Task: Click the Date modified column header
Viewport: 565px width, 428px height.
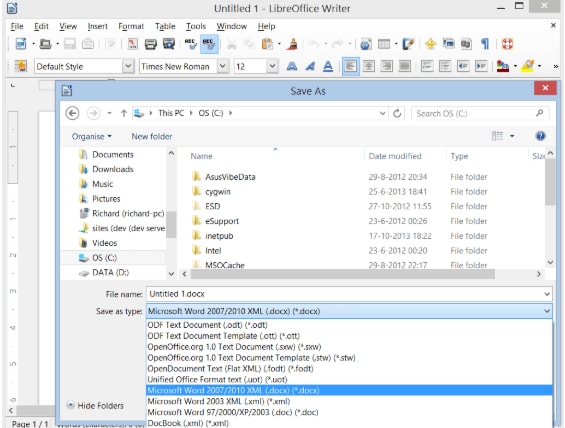Action: [x=395, y=156]
